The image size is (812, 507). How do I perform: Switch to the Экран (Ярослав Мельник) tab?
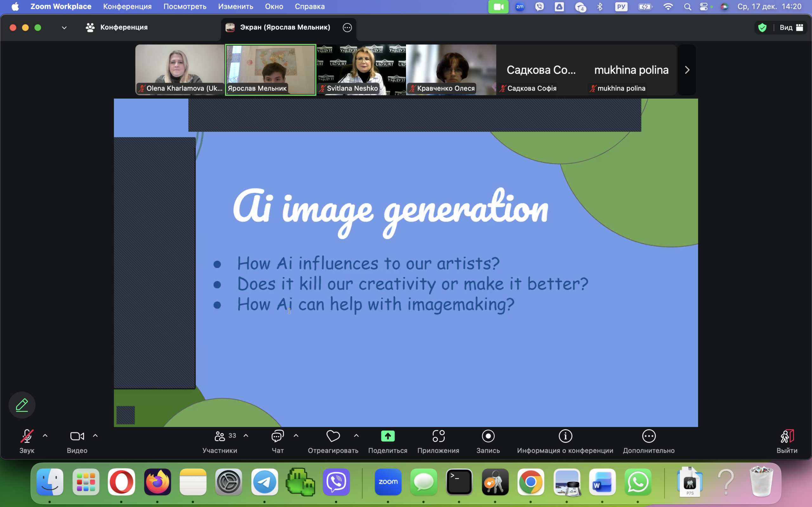click(x=285, y=28)
